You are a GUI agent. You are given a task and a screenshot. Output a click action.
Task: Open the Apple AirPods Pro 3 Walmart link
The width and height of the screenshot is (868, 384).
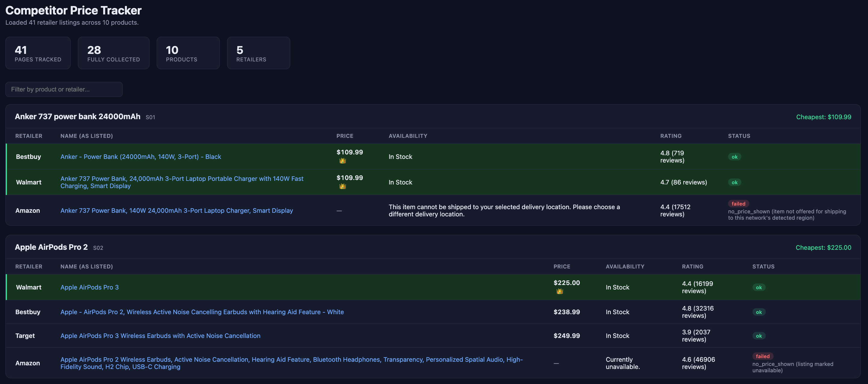pos(90,287)
